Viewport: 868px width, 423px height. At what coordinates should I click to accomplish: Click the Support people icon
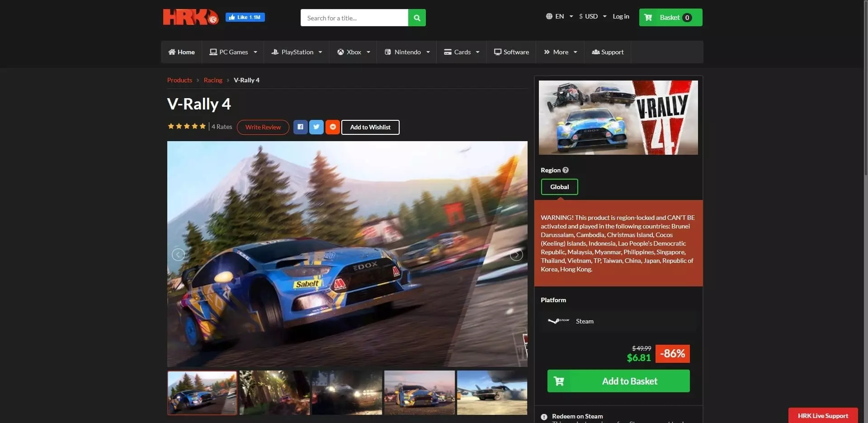point(595,52)
